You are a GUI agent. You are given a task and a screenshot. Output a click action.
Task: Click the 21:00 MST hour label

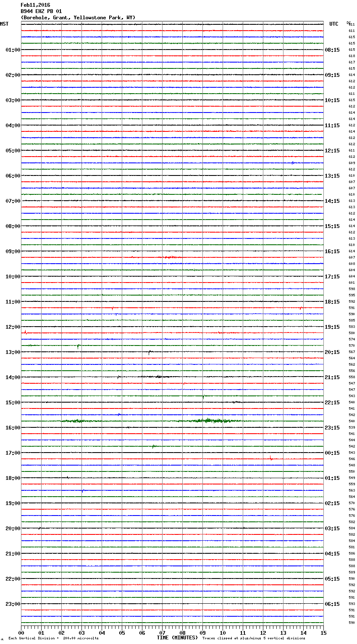coord(13,554)
